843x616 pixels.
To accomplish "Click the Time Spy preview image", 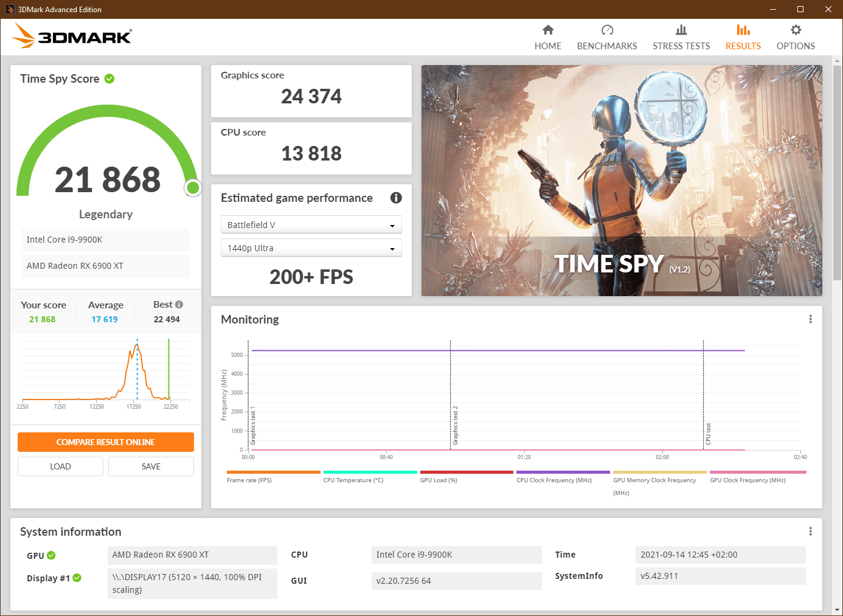I will [x=622, y=181].
